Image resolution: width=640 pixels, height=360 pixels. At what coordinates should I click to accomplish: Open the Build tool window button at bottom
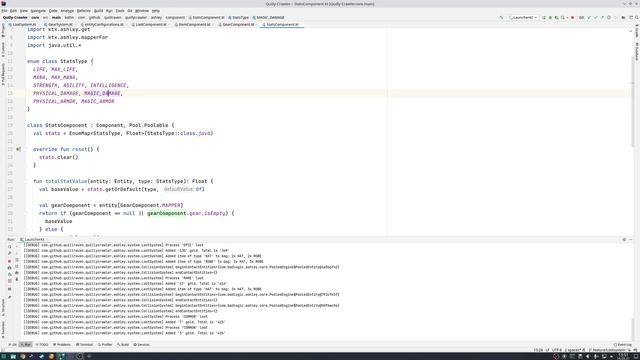tap(123, 345)
